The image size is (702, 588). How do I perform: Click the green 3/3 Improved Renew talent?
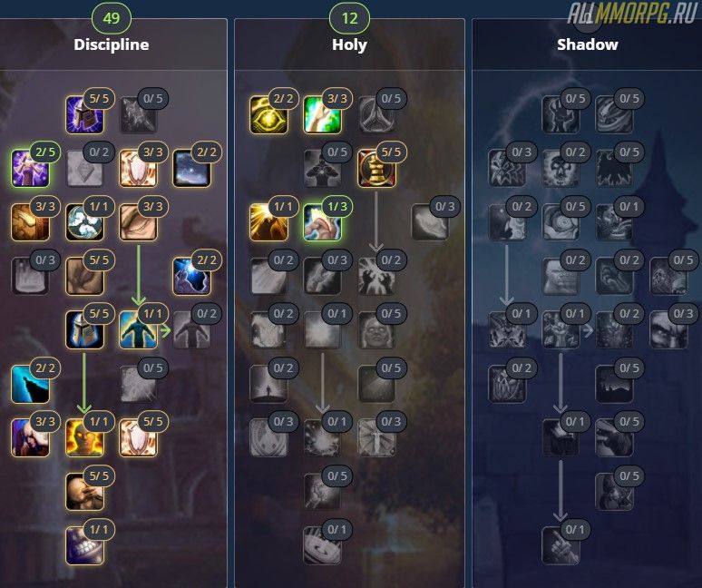[x=322, y=114]
